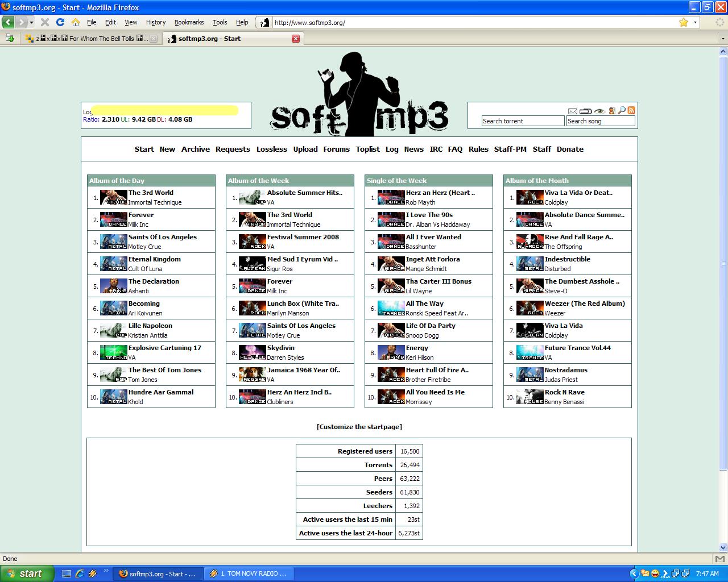The height and width of the screenshot is (582, 728).
Task: Go to the Archive page link
Action: tap(196, 149)
